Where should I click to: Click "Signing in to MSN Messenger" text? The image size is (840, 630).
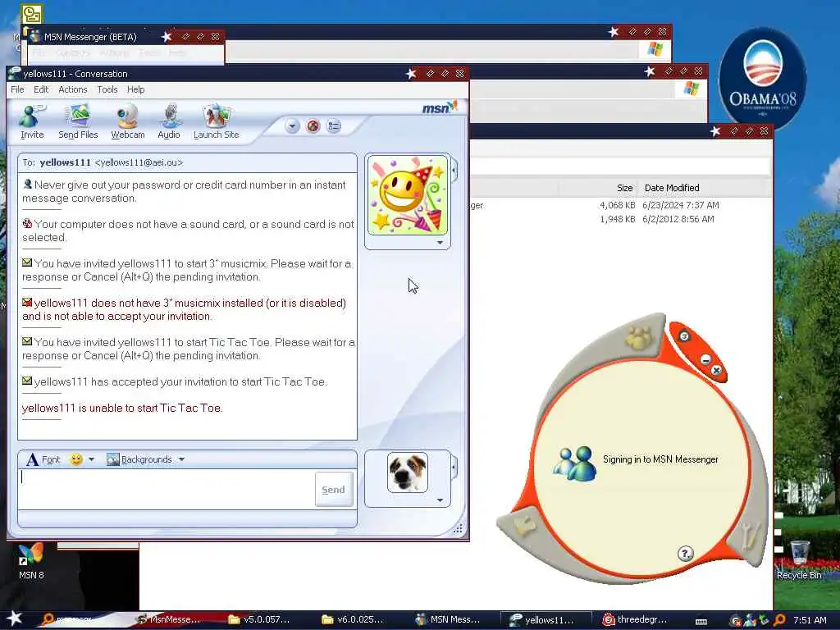pos(660,459)
